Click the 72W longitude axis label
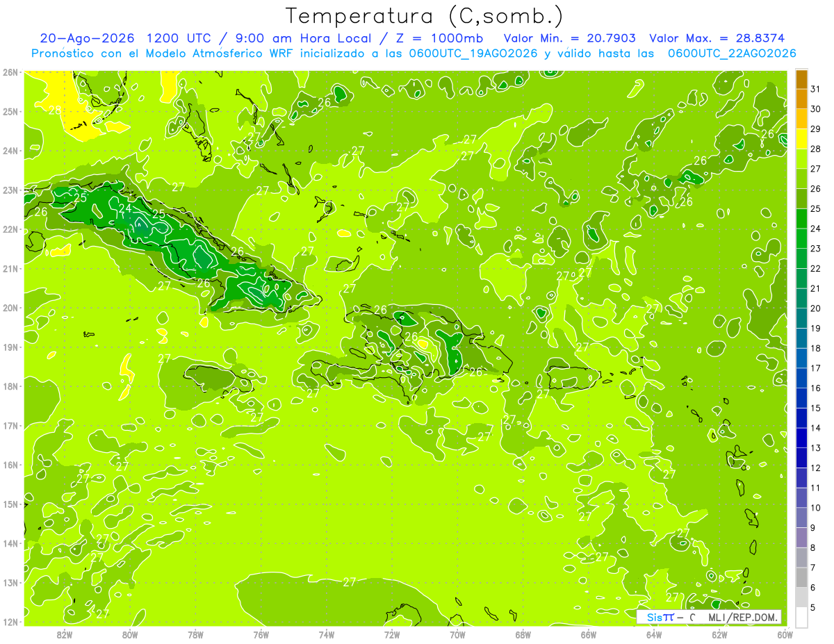The height and width of the screenshot is (644, 834). tap(392, 634)
